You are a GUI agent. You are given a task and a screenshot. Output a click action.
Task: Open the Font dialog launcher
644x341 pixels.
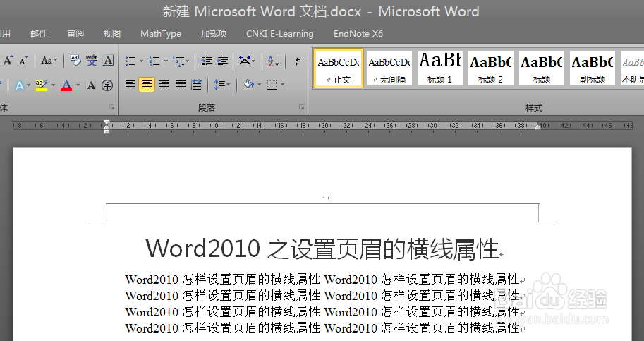[111, 107]
